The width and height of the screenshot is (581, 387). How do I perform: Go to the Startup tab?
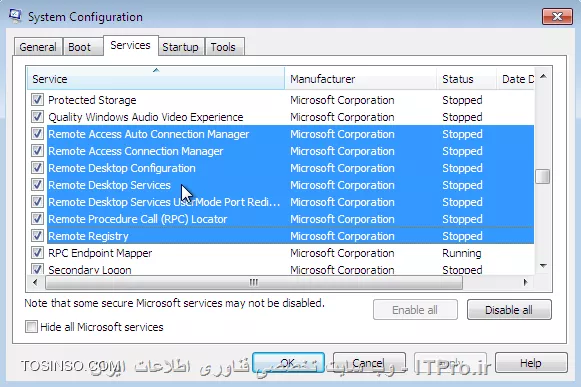[180, 47]
